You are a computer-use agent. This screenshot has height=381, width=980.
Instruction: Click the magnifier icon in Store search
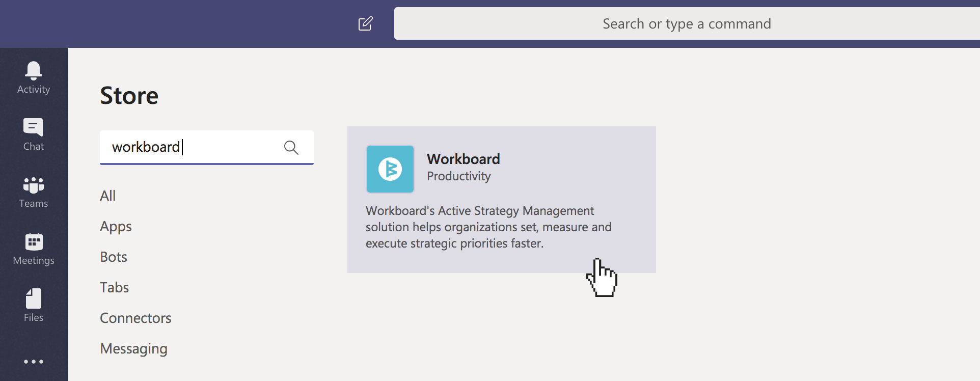pos(291,148)
